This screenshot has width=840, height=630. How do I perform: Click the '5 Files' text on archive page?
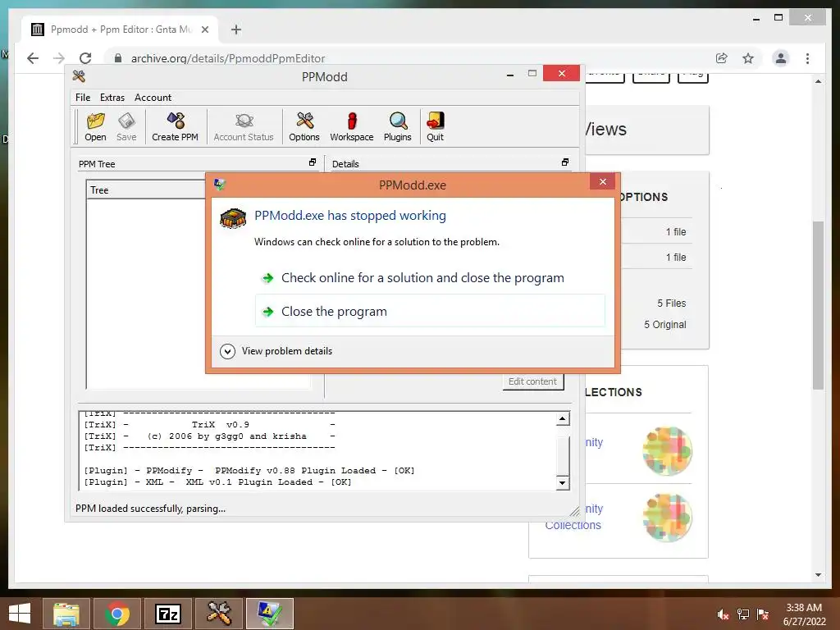pos(671,304)
